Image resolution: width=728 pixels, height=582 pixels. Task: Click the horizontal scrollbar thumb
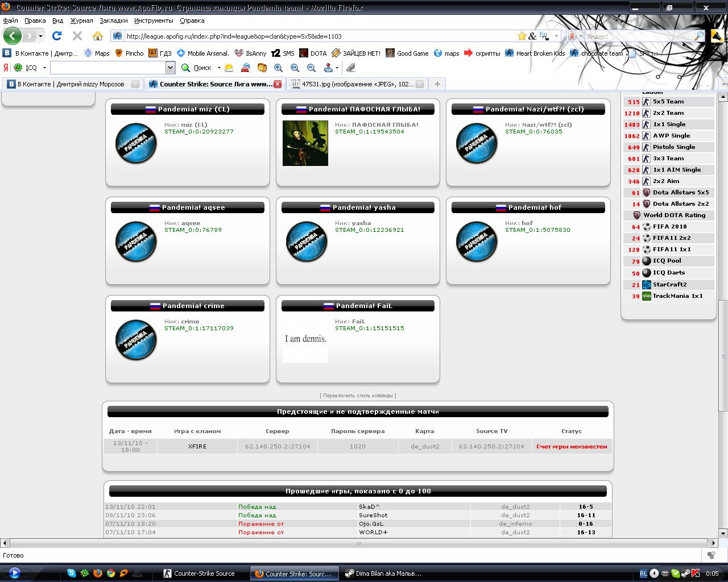pyautogui.click(x=358, y=543)
